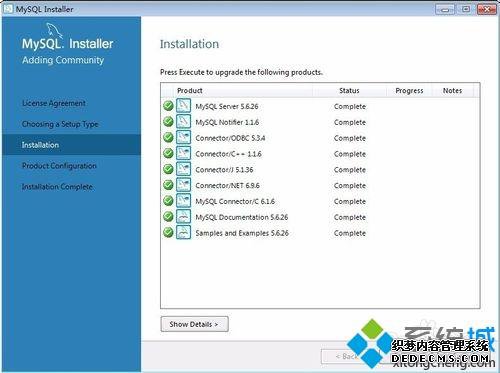Open the Product Configuration step
Viewport: 500px width, 373px height.
pyautogui.click(x=59, y=166)
